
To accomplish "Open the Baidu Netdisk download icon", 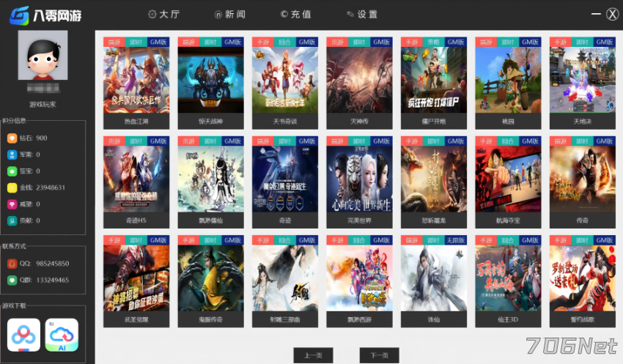I will tap(24, 335).
